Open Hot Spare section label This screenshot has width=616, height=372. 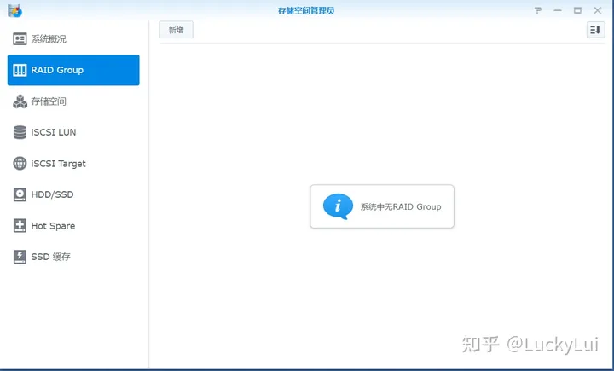coord(53,226)
